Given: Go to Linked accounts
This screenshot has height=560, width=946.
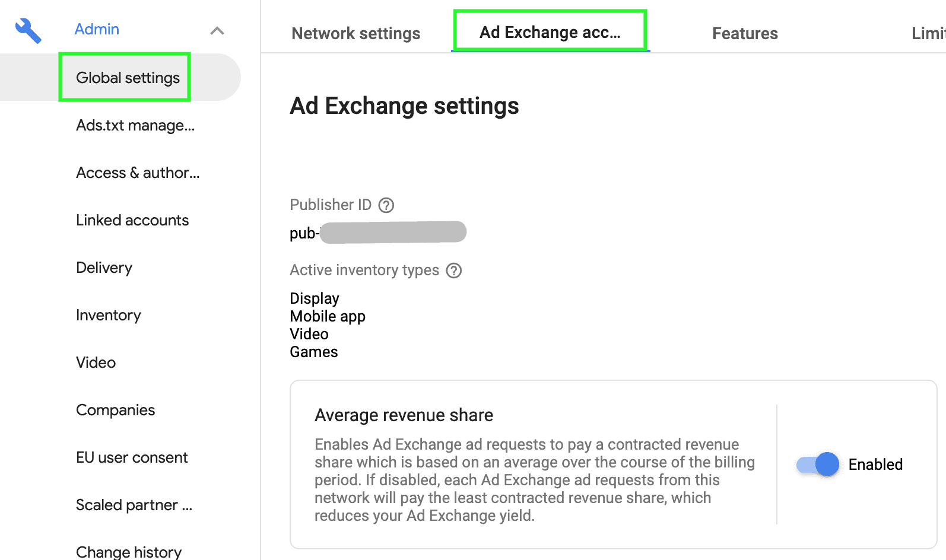Looking at the screenshot, I should (x=132, y=220).
